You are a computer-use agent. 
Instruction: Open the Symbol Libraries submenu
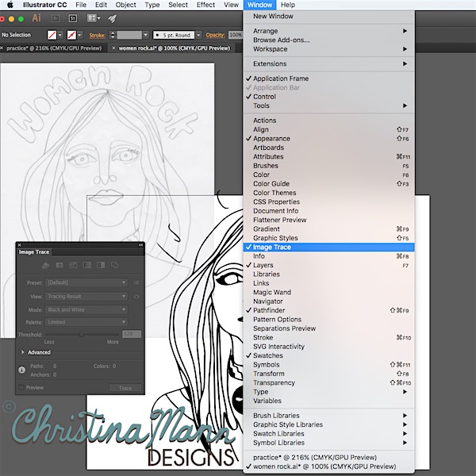pyautogui.click(x=328, y=443)
